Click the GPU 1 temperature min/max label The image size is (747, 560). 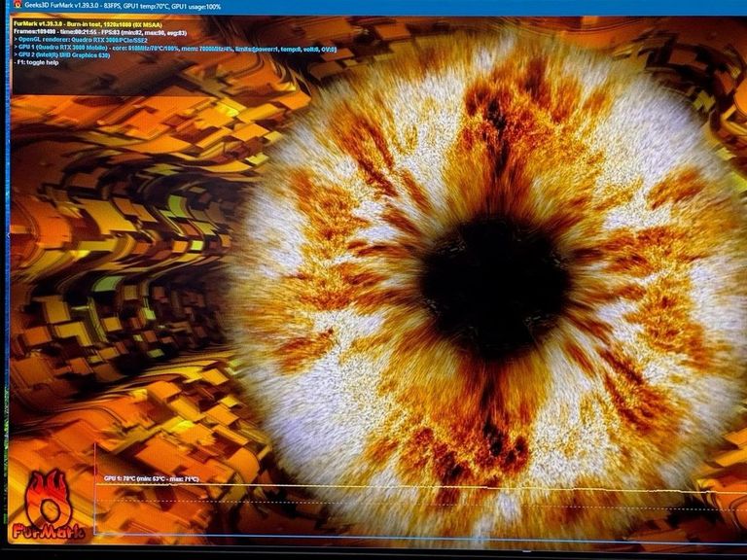point(151,478)
